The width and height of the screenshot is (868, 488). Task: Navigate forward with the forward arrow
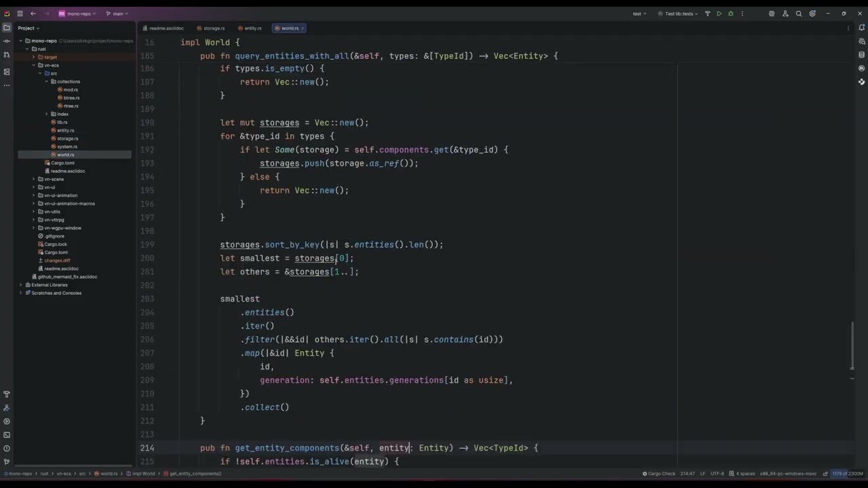pos(45,14)
